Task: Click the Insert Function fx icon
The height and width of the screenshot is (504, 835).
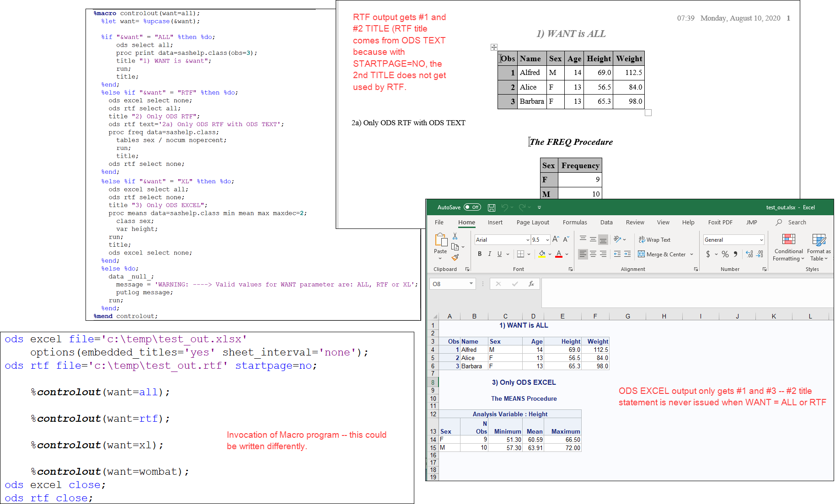Action: 531,284
